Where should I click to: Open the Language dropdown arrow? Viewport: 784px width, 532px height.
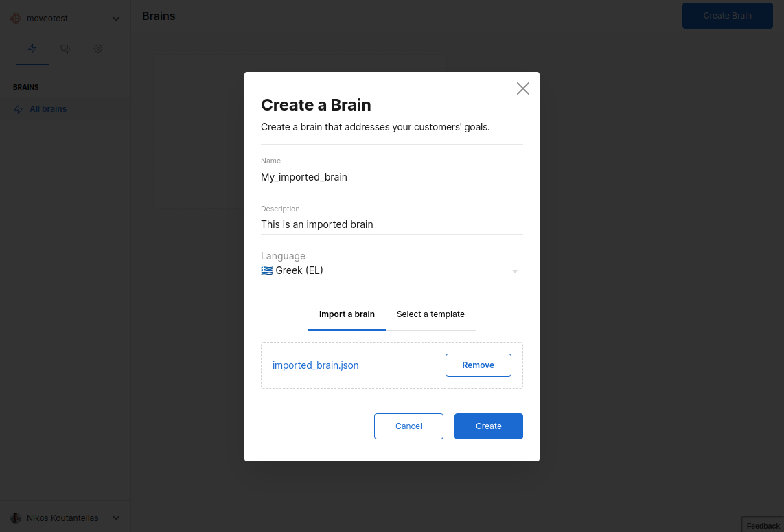(x=515, y=271)
